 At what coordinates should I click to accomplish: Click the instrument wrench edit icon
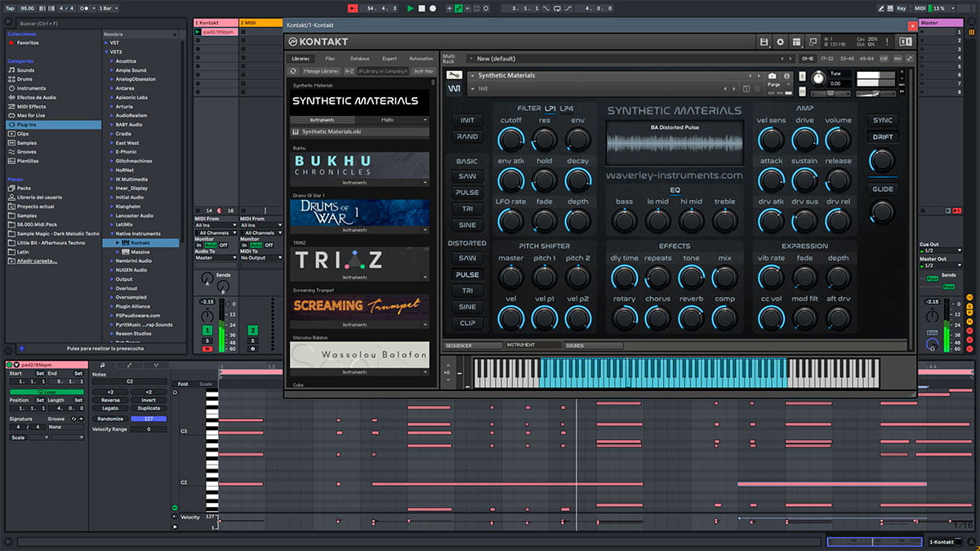[x=453, y=76]
